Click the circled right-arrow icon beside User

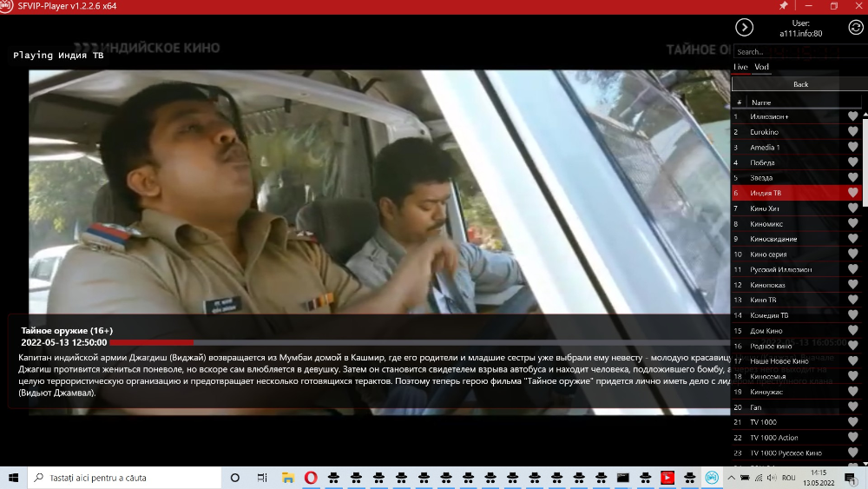coord(744,27)
